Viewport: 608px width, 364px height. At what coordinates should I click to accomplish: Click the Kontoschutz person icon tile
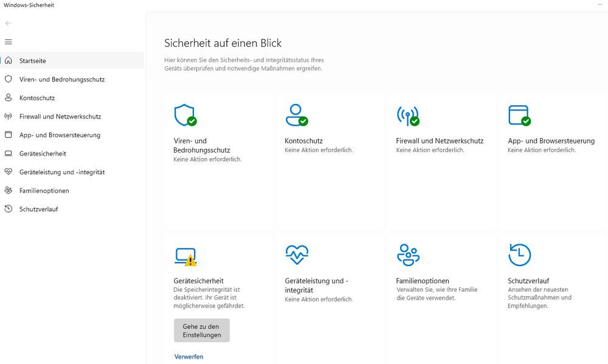(297, 115)
